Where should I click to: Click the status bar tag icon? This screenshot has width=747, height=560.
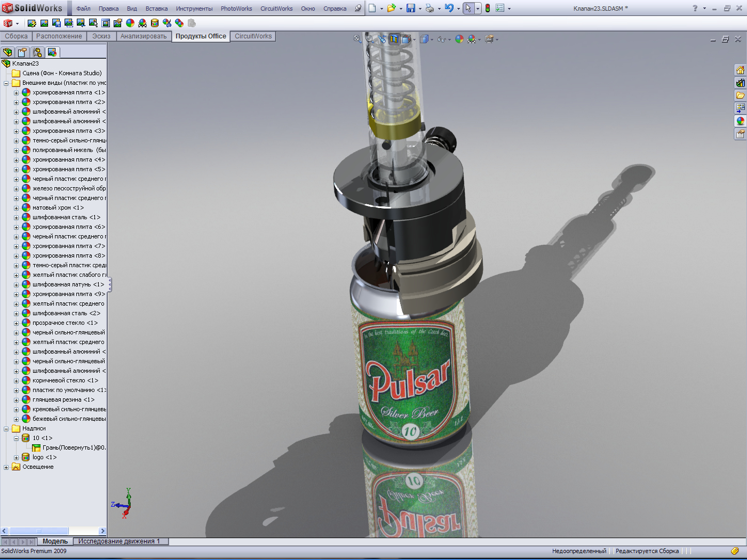(735, 551)
